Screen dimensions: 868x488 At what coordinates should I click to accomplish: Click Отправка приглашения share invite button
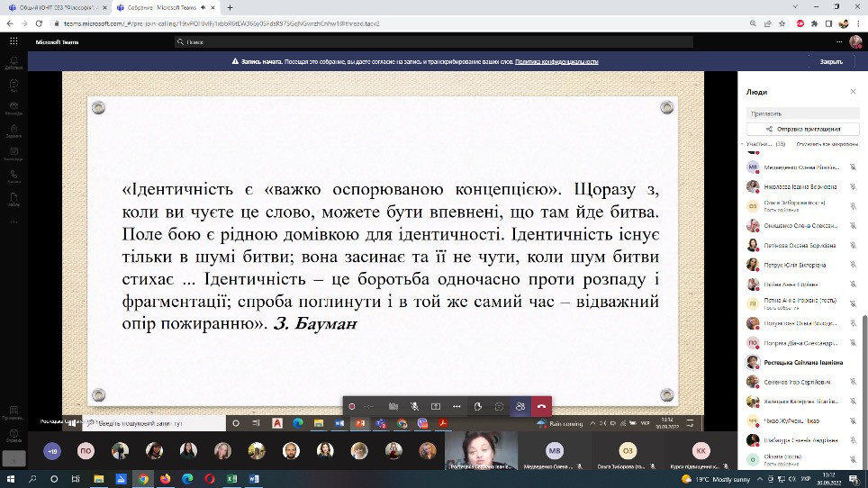pos(802,129)
